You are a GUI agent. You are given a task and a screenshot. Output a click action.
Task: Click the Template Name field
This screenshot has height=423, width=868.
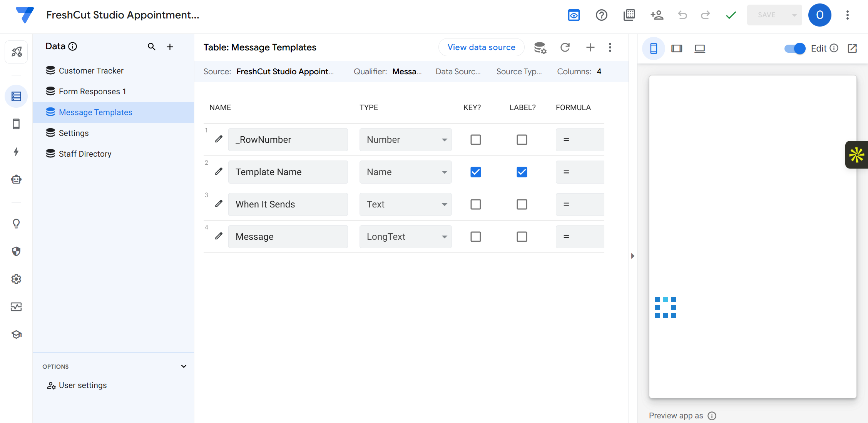click(288, 172)
